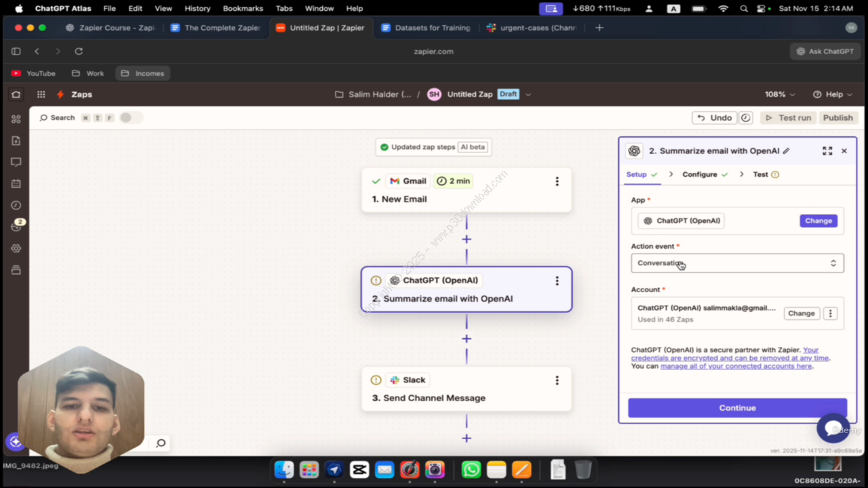Toggle the switch next to Search

point(131,118)
